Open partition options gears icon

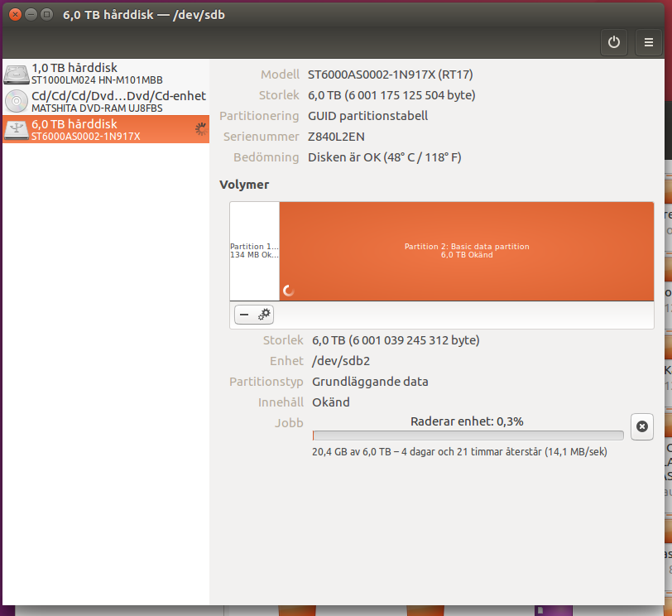coord(264,315)
